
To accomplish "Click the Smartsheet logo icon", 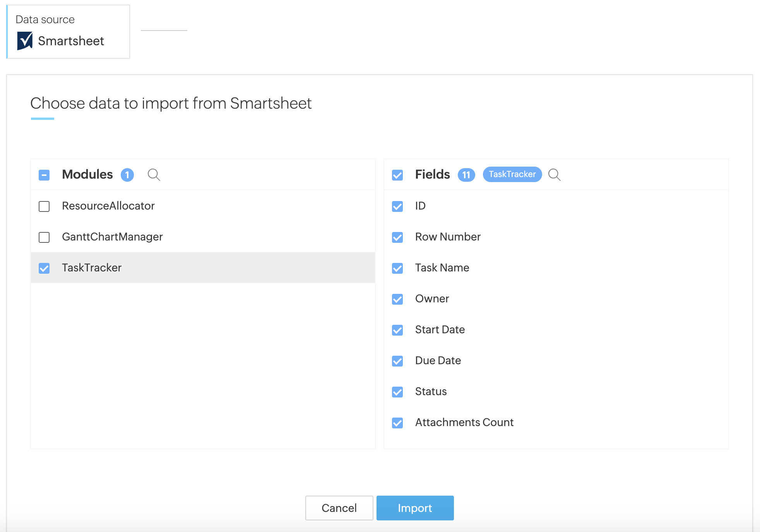I will point(25,41).
